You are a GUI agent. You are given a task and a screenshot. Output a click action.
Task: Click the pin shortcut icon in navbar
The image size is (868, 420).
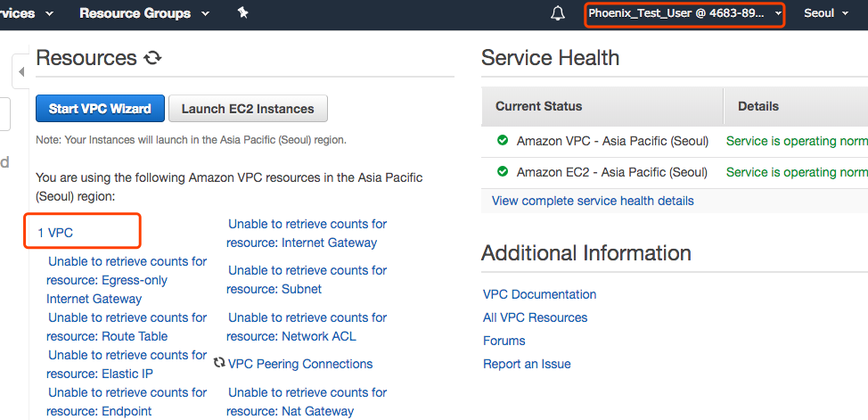click(242, 13)
